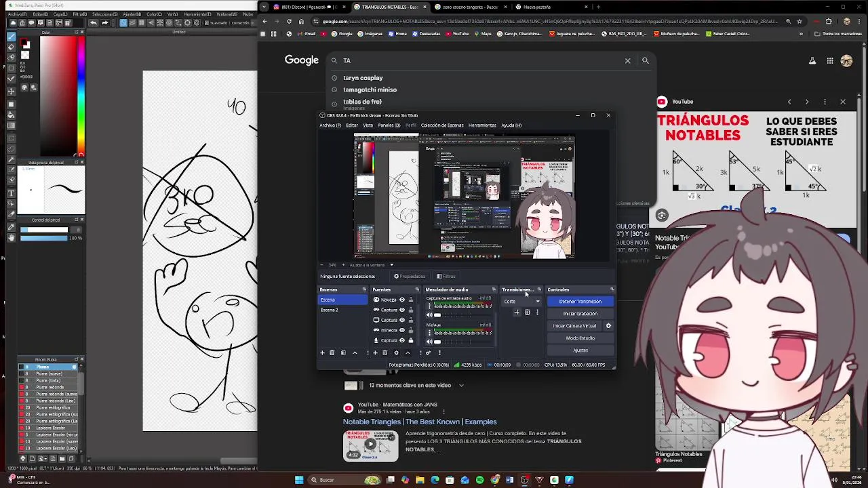Toggle the Suavizado checkbox in MediBang
Viewport: 868px width, 488px height.
(x=206, y=22)
